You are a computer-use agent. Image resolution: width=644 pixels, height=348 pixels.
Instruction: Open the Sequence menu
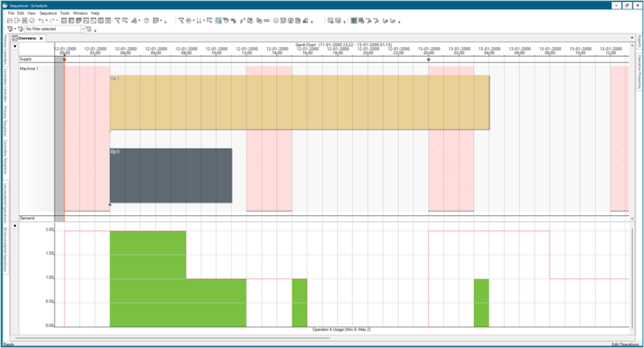click(48, 13)
